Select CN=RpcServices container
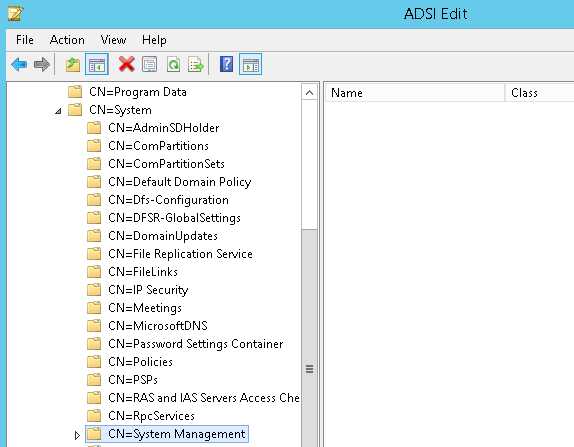The image size is (574, 447). [x=152, y=416]
